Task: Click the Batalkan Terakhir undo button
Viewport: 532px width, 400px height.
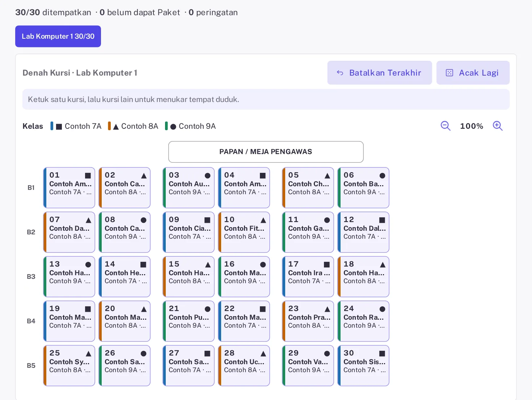Action: click(x=380, y=73)
